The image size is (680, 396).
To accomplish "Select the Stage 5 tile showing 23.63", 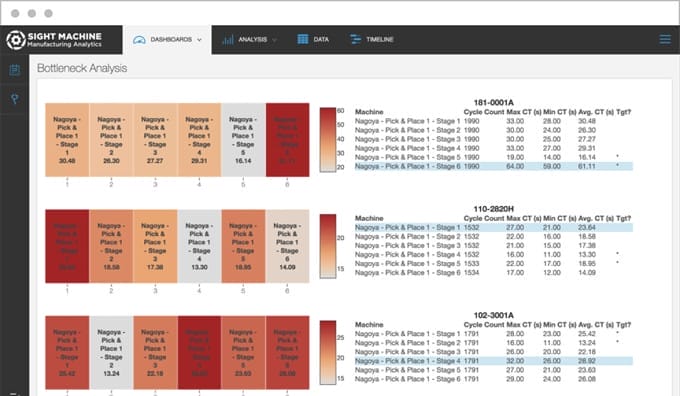I will [x=243, y=352].
